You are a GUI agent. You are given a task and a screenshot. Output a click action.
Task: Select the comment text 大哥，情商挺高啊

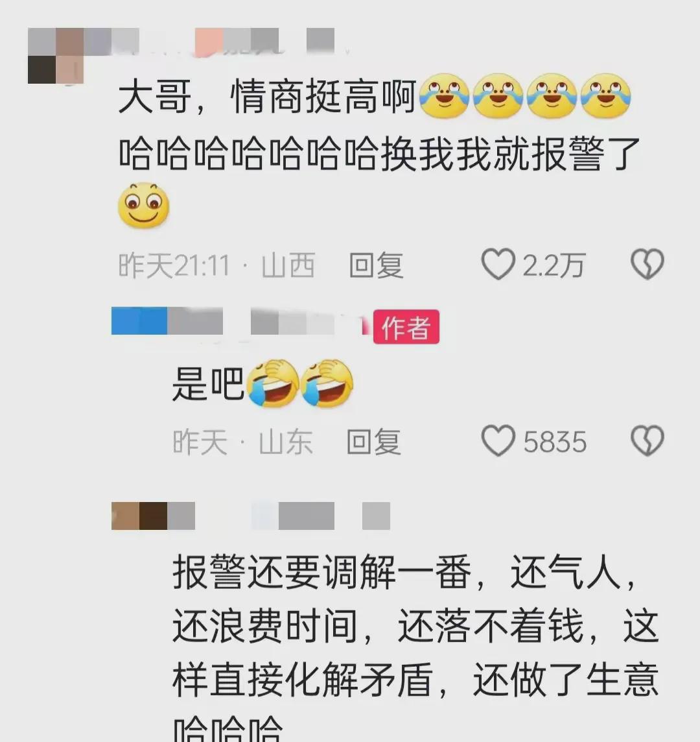[267, 97]
